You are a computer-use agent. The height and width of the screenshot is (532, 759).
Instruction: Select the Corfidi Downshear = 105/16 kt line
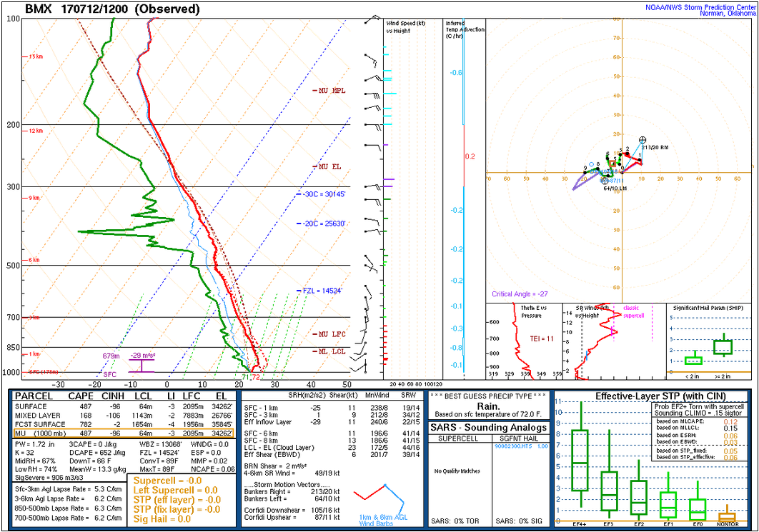pos(292,511)
